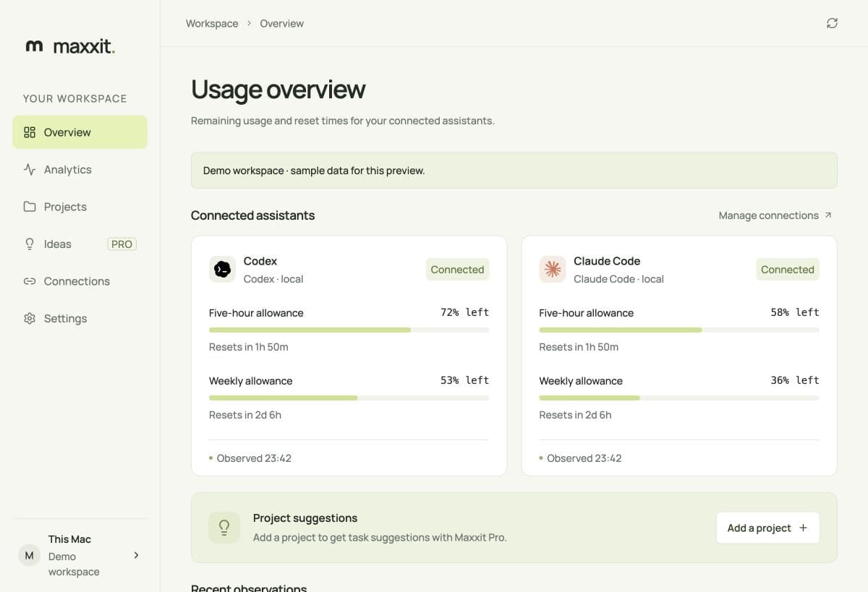Click the Usage overview heading

point(278,90)
